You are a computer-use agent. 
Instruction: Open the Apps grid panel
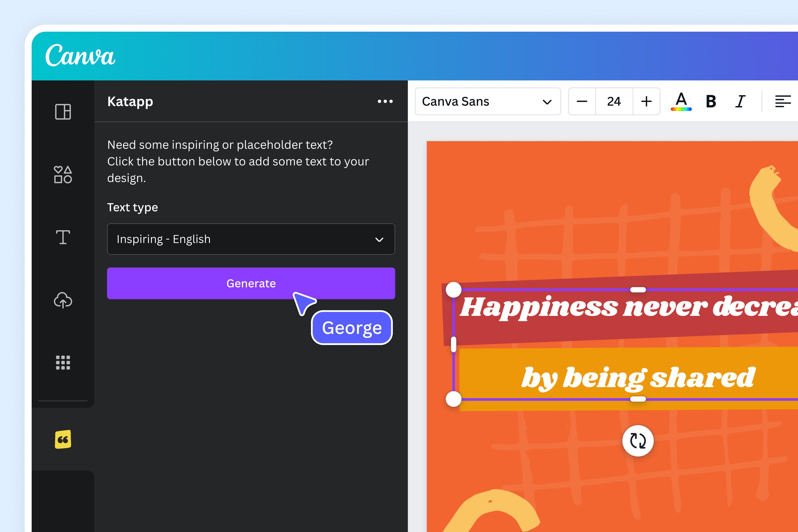pos(62,362)
